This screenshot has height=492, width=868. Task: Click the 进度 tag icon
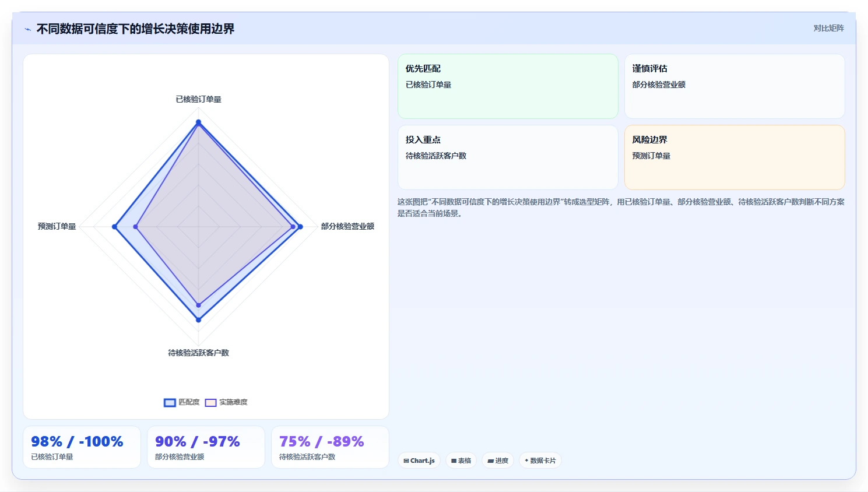(491, 461)
